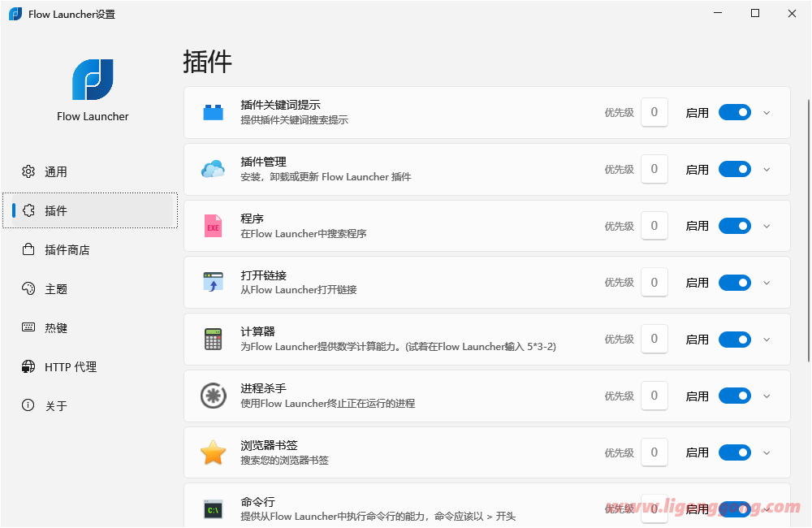The width and height of the screenshot is (812, 528).
Task: Maximize the Flow Launcher settings window
Action: 755,14
